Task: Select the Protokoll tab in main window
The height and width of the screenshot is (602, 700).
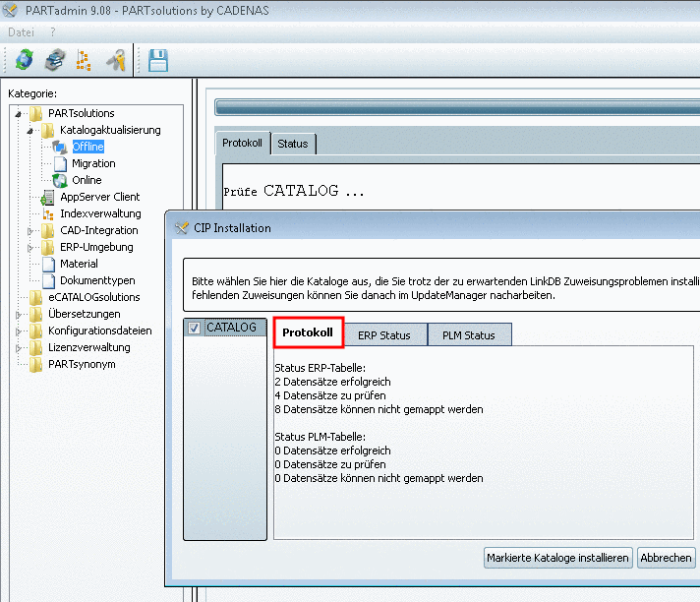Action: [x=243, y=143]
